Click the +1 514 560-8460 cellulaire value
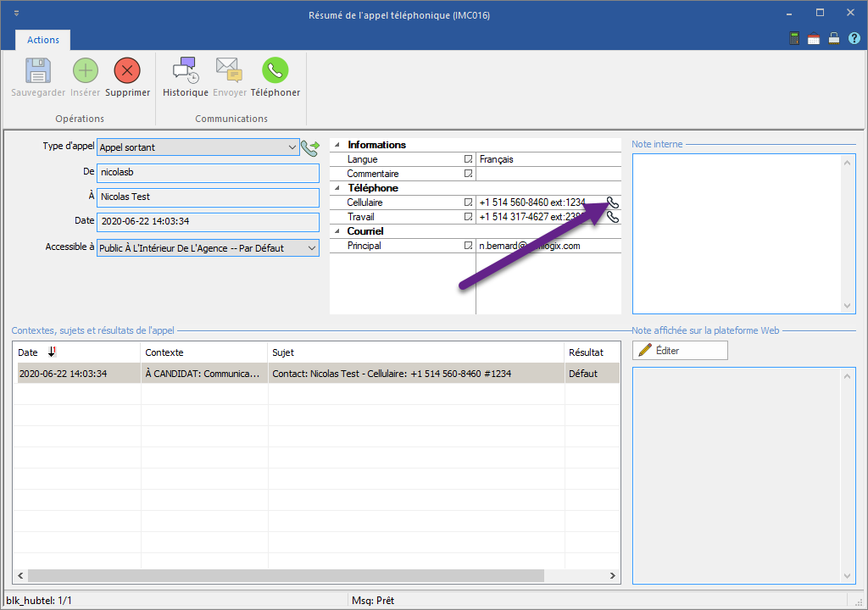 click(x=532, y=202)
